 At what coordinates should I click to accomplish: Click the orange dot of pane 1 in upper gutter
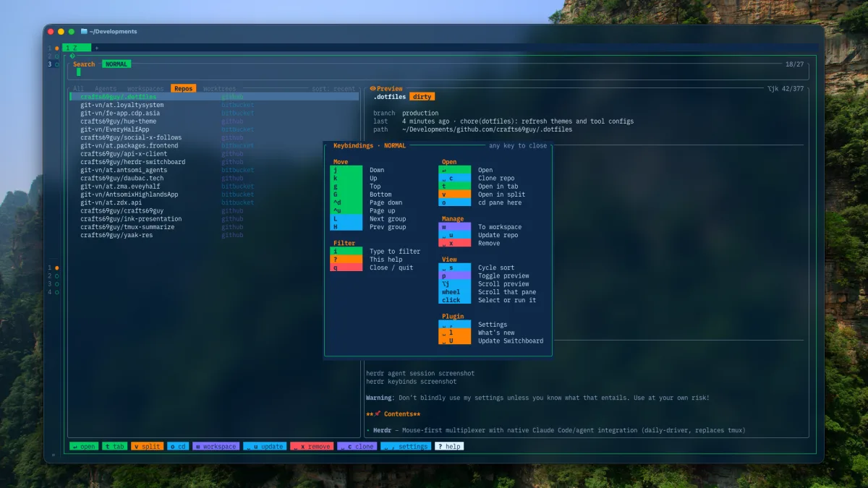click(56, 48)
